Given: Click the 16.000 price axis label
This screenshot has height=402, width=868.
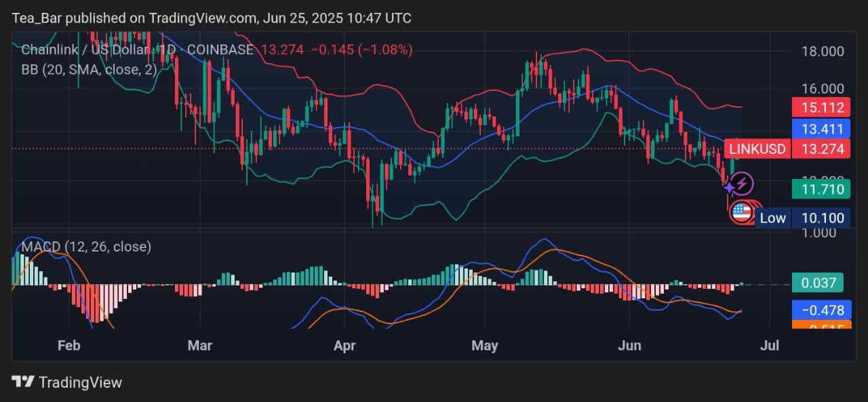Looking at the screenshot, I should pos(822,89).
